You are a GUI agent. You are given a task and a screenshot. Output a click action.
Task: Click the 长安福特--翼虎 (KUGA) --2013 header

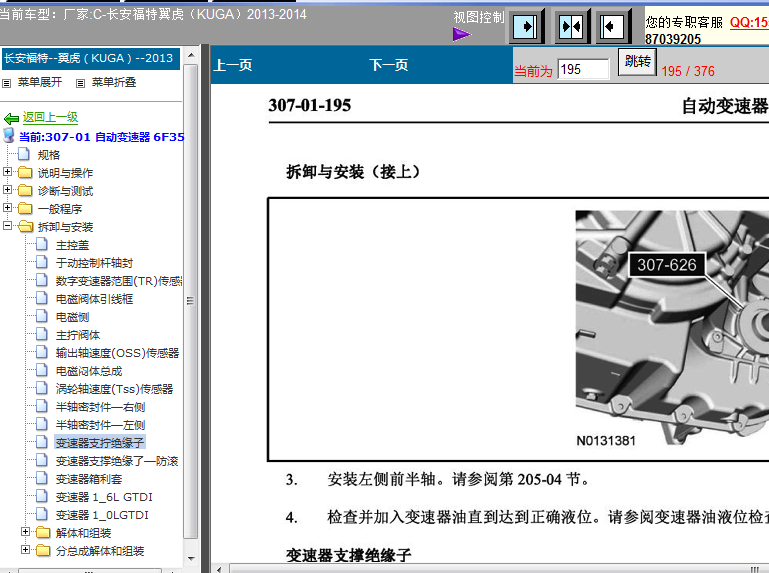coord(91,58)
